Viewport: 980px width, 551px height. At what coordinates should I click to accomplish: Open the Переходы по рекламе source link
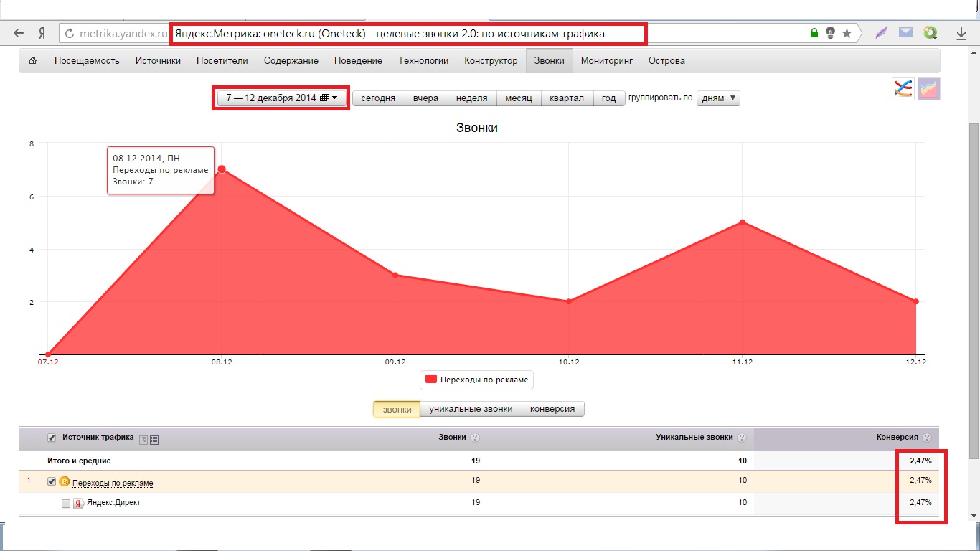(x=113, y=483)
